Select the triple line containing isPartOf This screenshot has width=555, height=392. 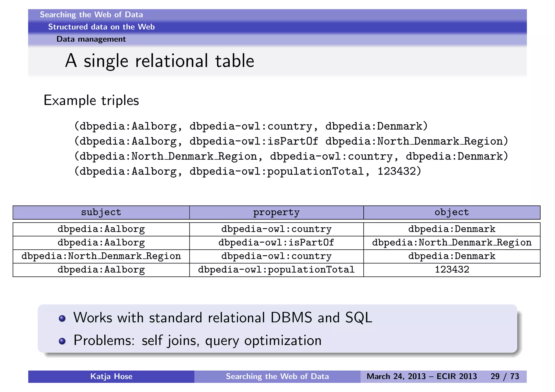coord(291,141)
